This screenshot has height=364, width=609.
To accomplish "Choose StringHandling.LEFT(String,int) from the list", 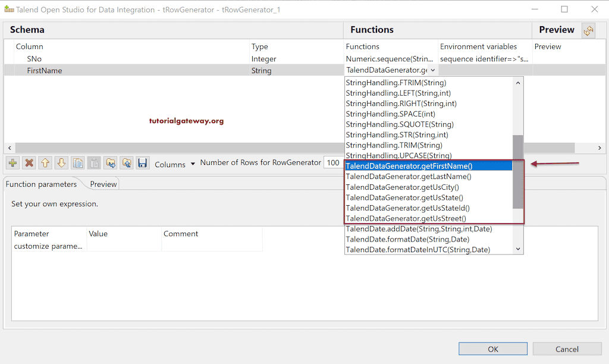I will pyautogui.click(x=429, y=93).
